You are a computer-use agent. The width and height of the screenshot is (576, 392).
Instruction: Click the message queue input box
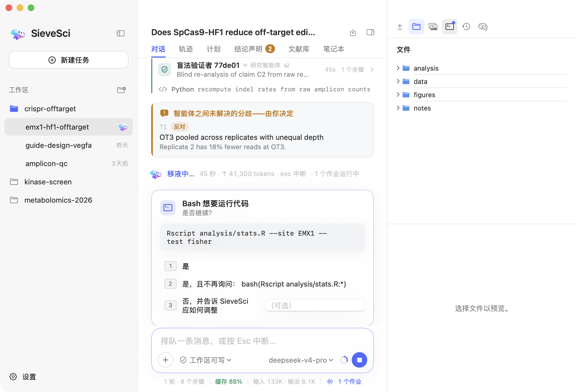click(x=263, y=341)
